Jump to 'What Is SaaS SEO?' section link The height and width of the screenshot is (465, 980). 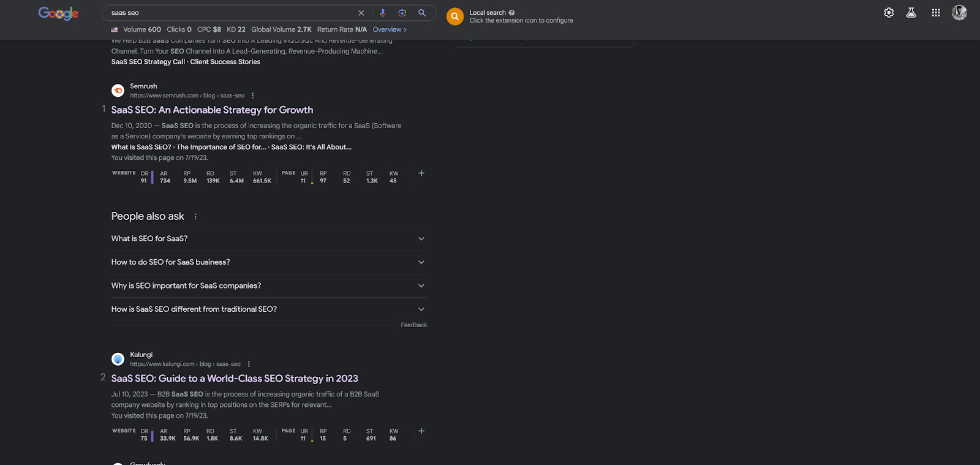(141, 147)
